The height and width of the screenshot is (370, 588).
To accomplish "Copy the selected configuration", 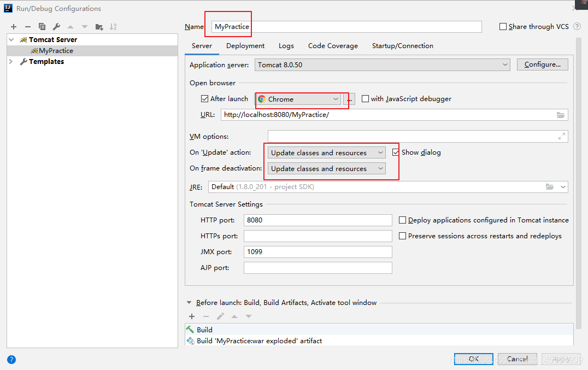I will 42,27.
